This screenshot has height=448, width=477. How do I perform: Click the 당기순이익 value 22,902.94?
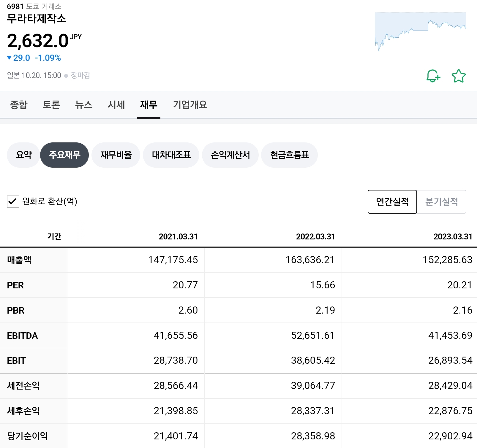450,436
